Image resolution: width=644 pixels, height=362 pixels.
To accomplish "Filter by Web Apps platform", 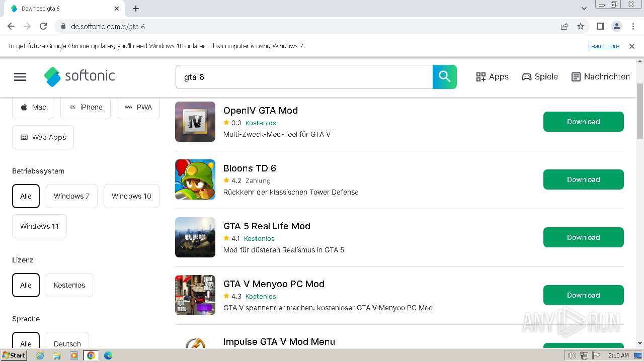I will tap(43, 137).
